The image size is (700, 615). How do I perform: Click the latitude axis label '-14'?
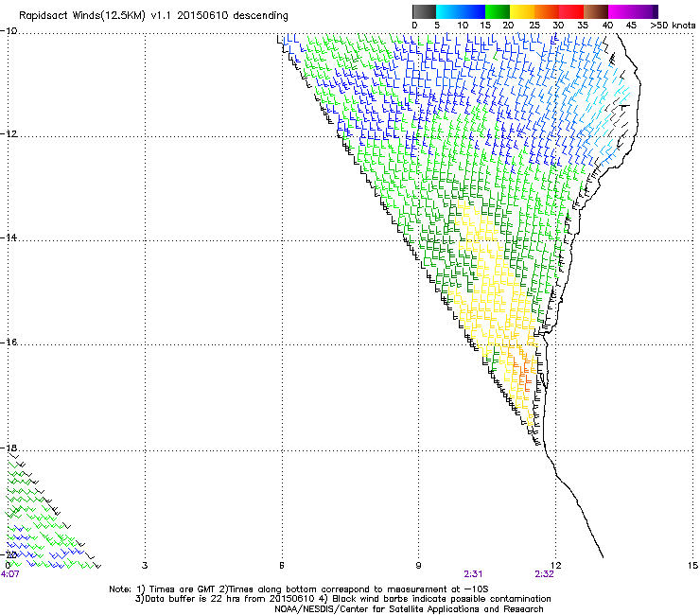[x=9, y=238]
